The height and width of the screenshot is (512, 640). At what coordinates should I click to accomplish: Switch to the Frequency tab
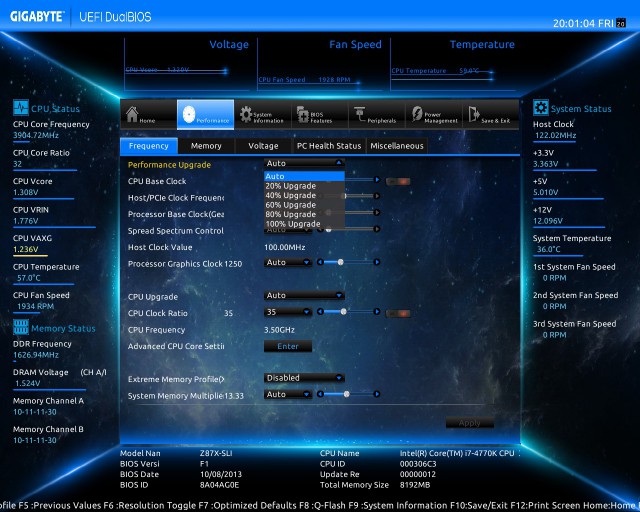(x=149, y=146)
